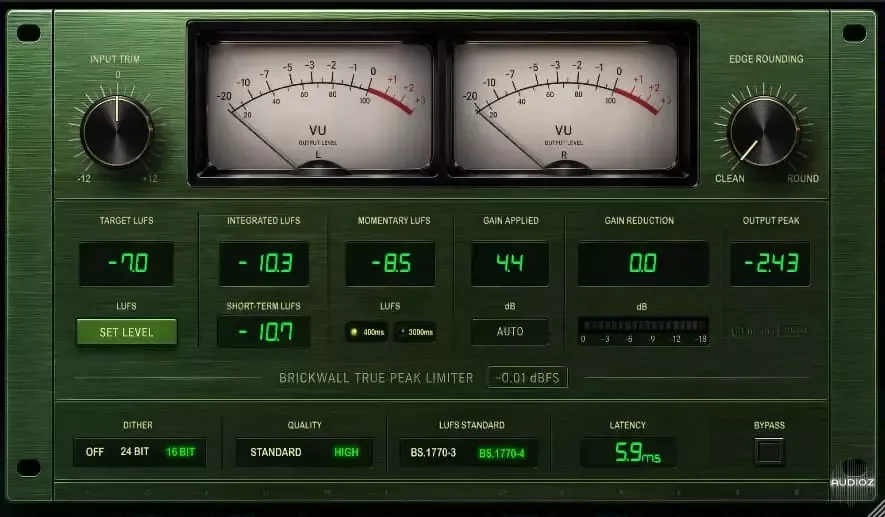Click the Output Peak -2.43 readout
This screenshot has width=885, height=517.
[x=770, y=264]
